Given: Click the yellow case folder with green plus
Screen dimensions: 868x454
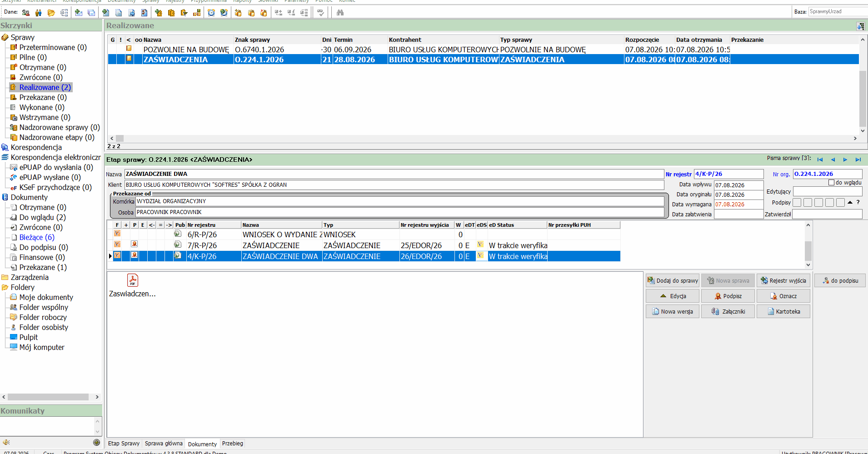Looking at the screenshot, I should click(x=159, y=13).
